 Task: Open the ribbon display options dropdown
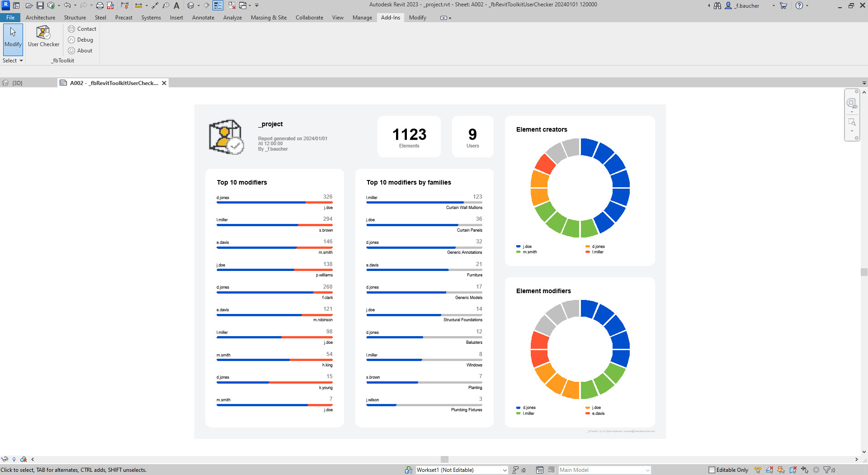[x=446, y=18]
